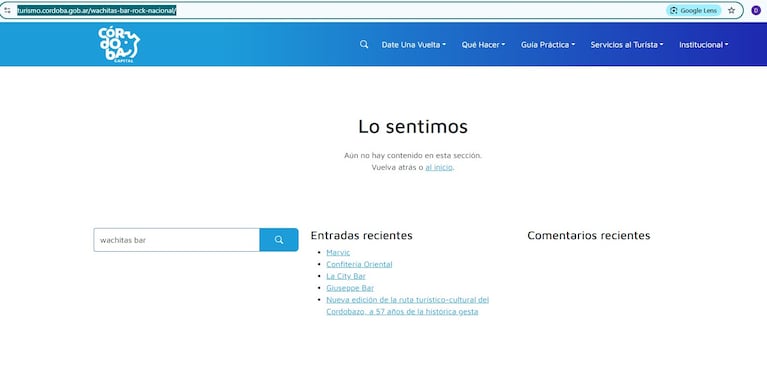
Task: Open the Confitería Oriental entry
Action: click(359, 264)
